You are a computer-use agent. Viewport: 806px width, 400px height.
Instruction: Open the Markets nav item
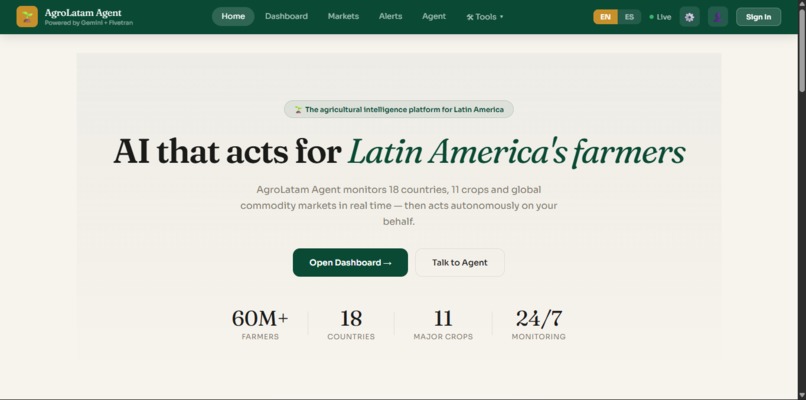point(343,16)
